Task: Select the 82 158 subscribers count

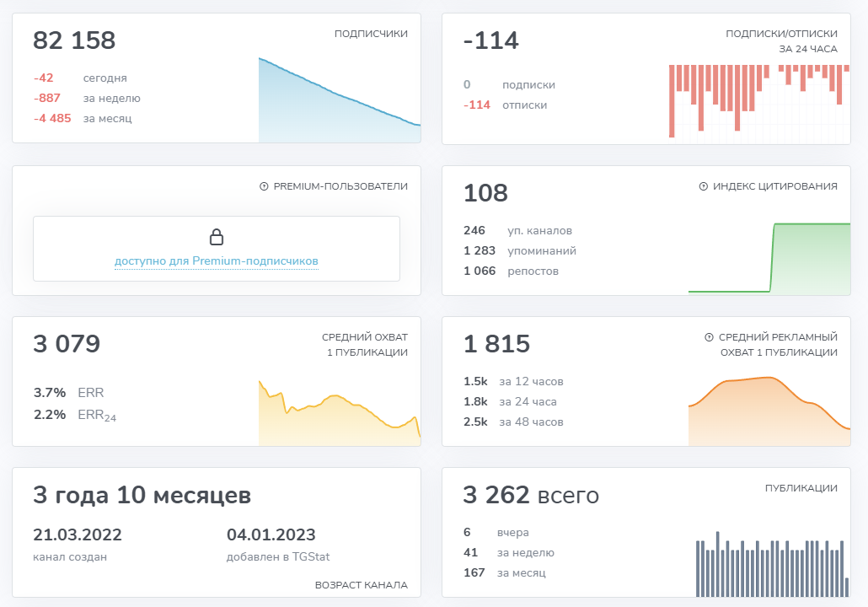Action: click(74, 40)
